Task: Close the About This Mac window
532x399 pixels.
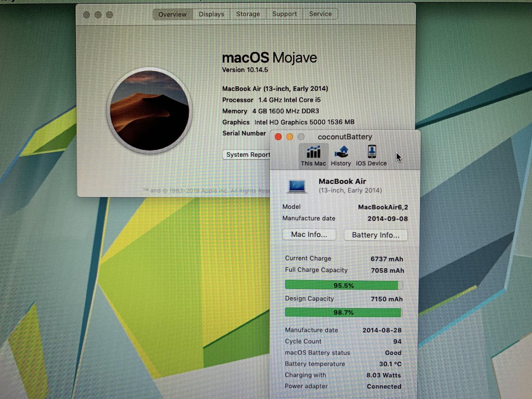Action: (x=86, y=15)
